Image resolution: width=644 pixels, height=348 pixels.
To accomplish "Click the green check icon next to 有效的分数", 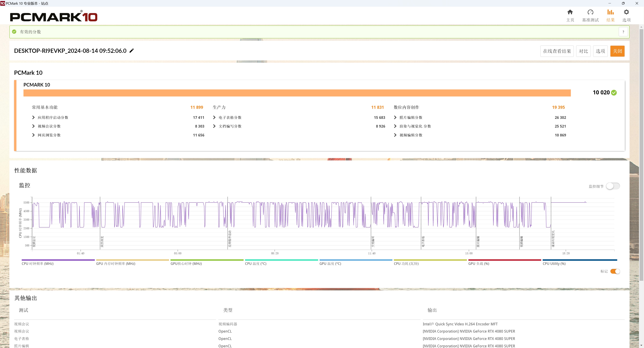I will 14,32.
